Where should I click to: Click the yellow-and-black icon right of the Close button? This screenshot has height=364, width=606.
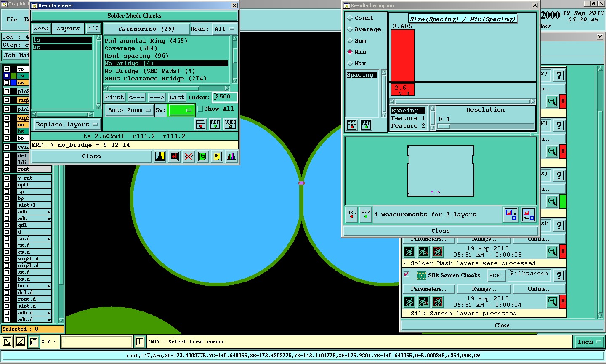click(160, 157)
